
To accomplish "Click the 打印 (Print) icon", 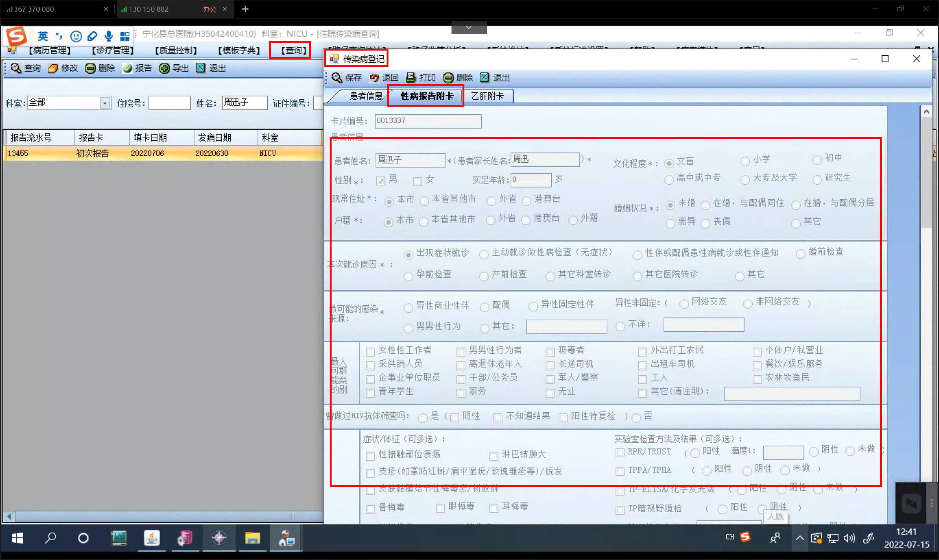I will 410,78.
